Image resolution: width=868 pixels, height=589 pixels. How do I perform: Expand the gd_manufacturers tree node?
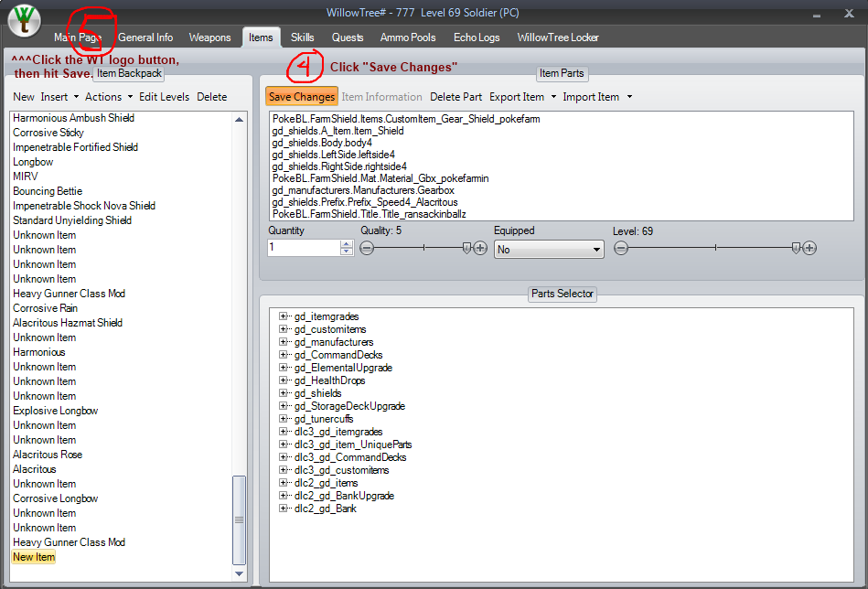click(283, 341)
